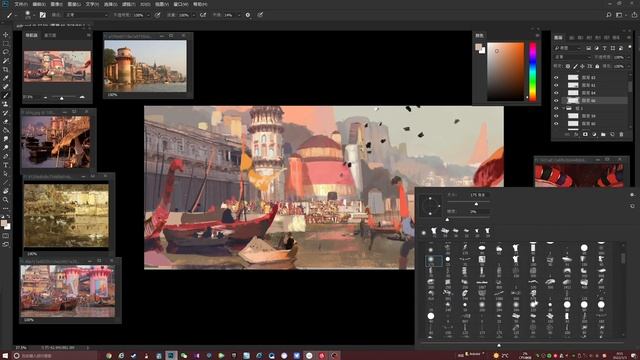Open the 图像 (Image) menu
Screen dimensions: 640x360
coord(56,4)
